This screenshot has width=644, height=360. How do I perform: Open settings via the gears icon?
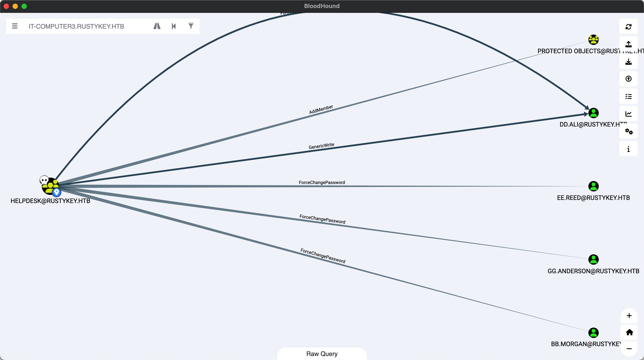pos(628,131)
